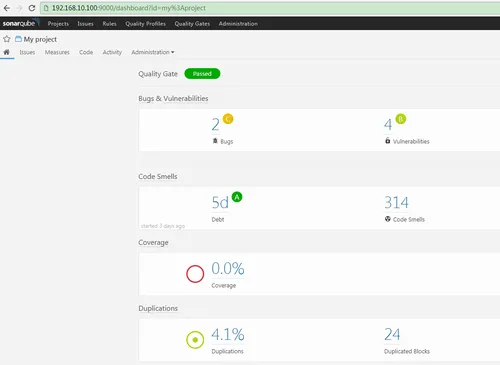
Task: Open Projects in the top navigation
Action: click(x=58, y=24)
